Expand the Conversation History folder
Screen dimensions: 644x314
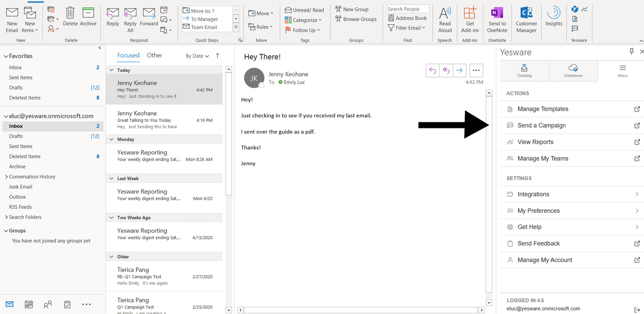6,177
